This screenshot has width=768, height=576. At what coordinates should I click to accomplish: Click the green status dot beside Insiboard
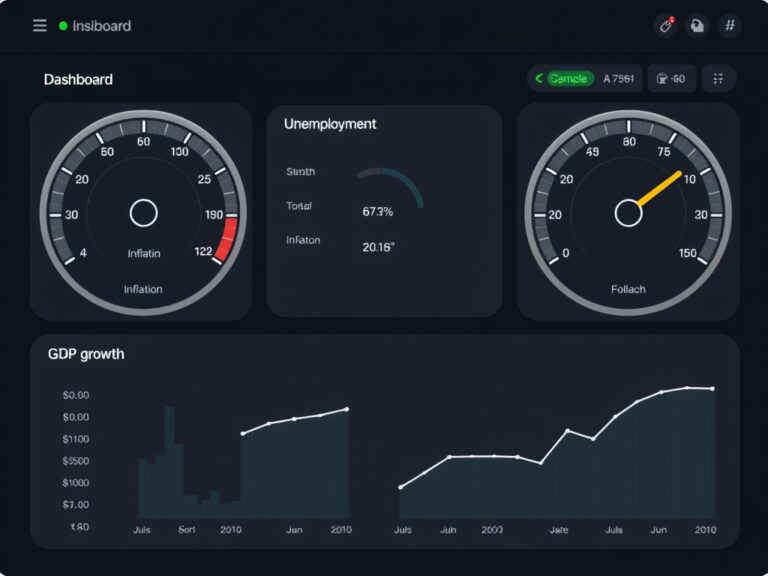click(x=63, y=25)
